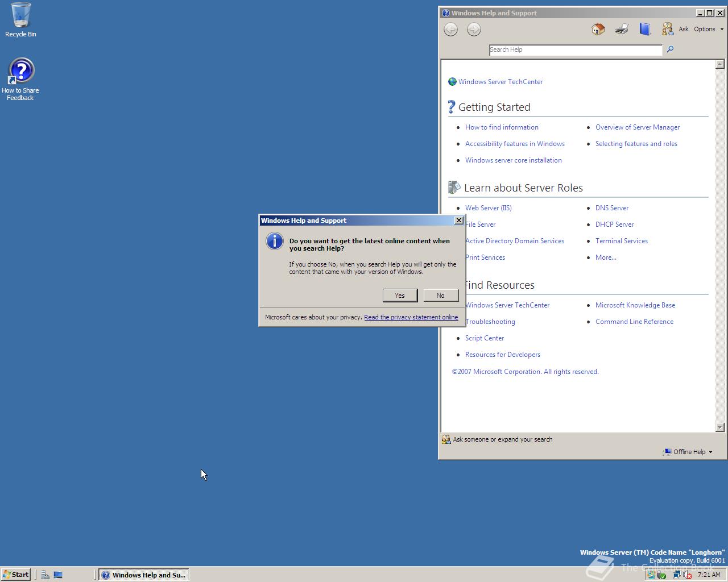This screenshot has height=582, width=728.
Task: Open Terminal Services link
Action: [622, 241]
